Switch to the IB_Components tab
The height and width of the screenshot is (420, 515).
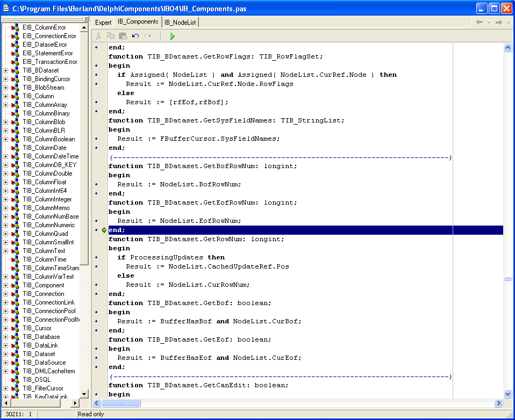[138, 21]
